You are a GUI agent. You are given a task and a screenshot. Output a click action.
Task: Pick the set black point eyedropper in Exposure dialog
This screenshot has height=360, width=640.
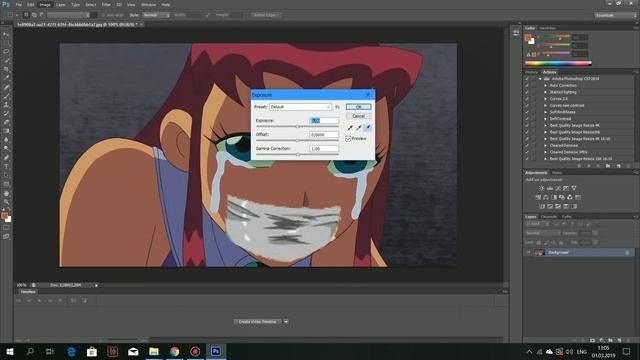[350, 128]
